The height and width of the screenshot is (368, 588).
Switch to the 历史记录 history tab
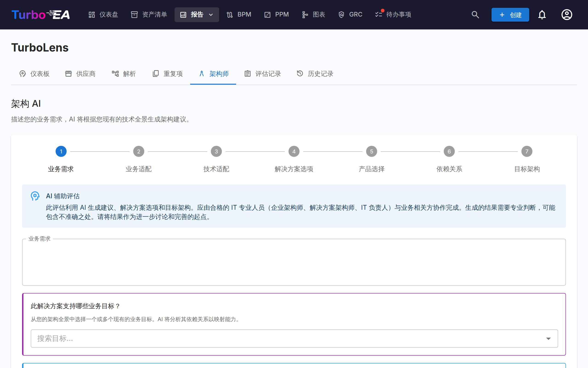(315, 74)
